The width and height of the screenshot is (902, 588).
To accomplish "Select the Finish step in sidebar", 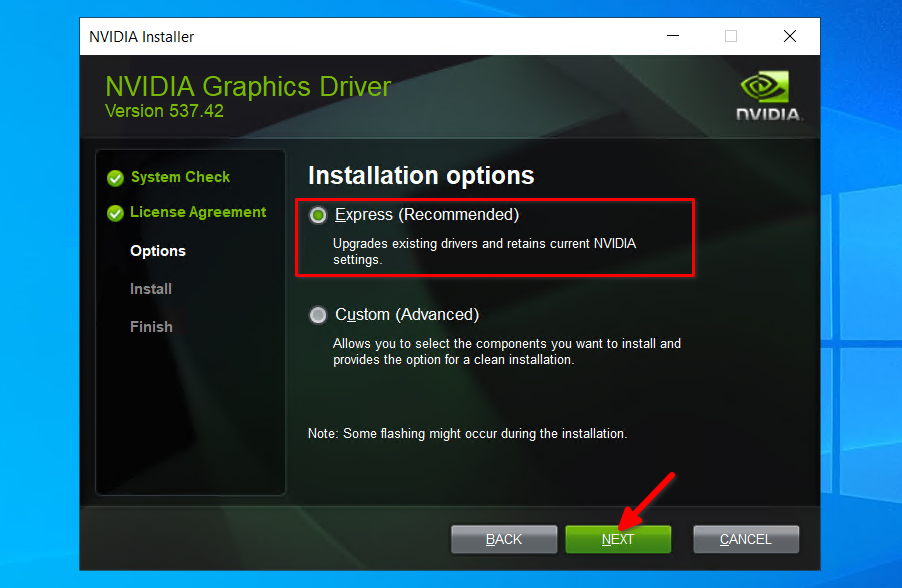I will click(151, 327).
